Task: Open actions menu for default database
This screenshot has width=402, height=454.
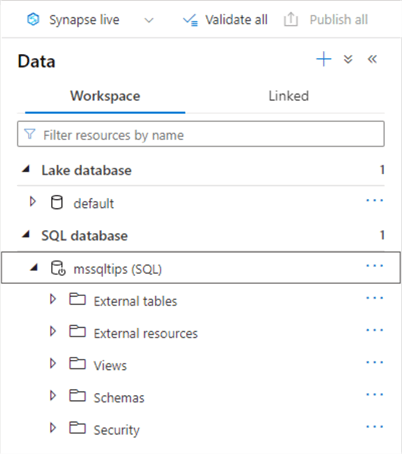Action: click(375, 201)
